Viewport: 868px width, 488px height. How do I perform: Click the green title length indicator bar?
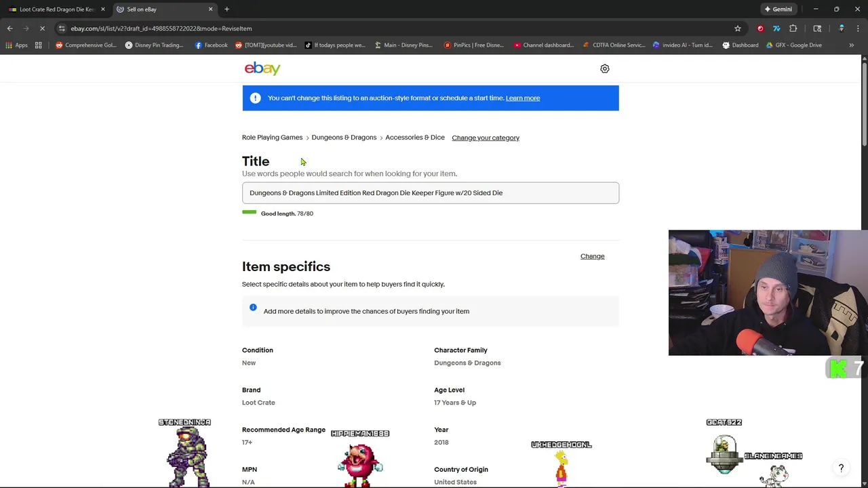tap(249, 212)
